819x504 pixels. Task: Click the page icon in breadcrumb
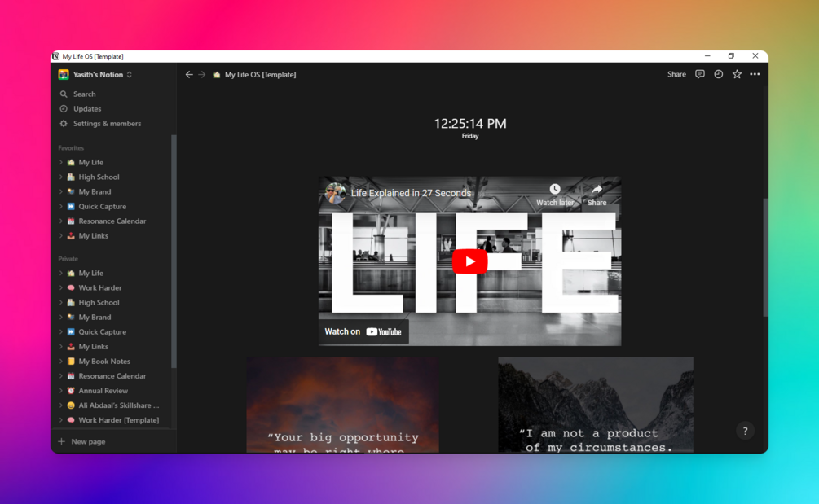pyautogui.click(x=216, y=75)
